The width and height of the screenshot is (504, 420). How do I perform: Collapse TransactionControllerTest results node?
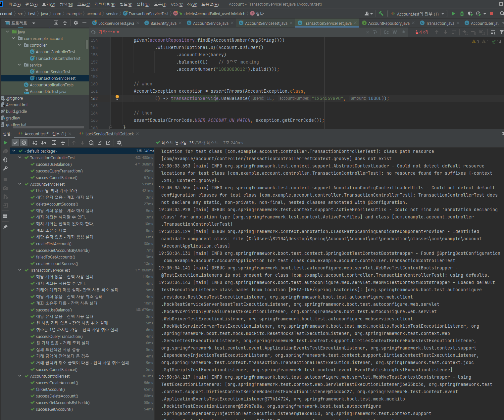coord(20,158)
